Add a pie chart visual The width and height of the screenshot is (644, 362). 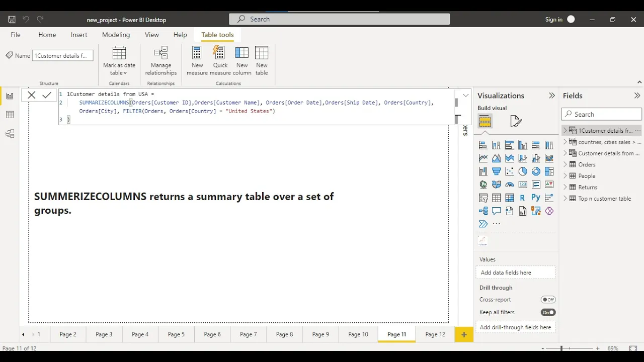[523, 171]
